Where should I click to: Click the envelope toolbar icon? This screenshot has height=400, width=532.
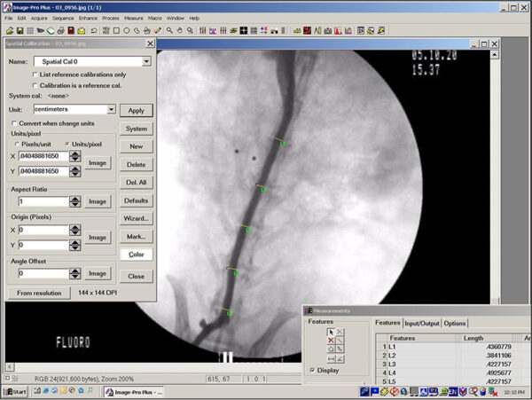pos(82,31)
